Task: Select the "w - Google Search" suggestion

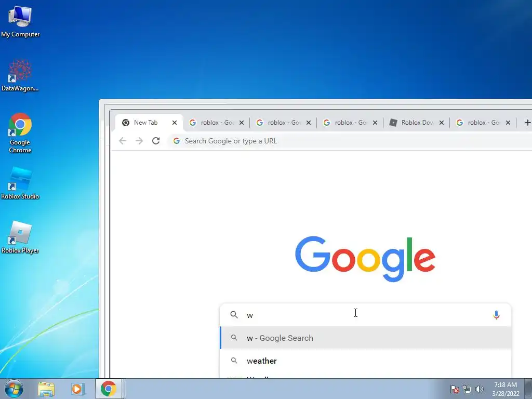Action: (365, 338)
